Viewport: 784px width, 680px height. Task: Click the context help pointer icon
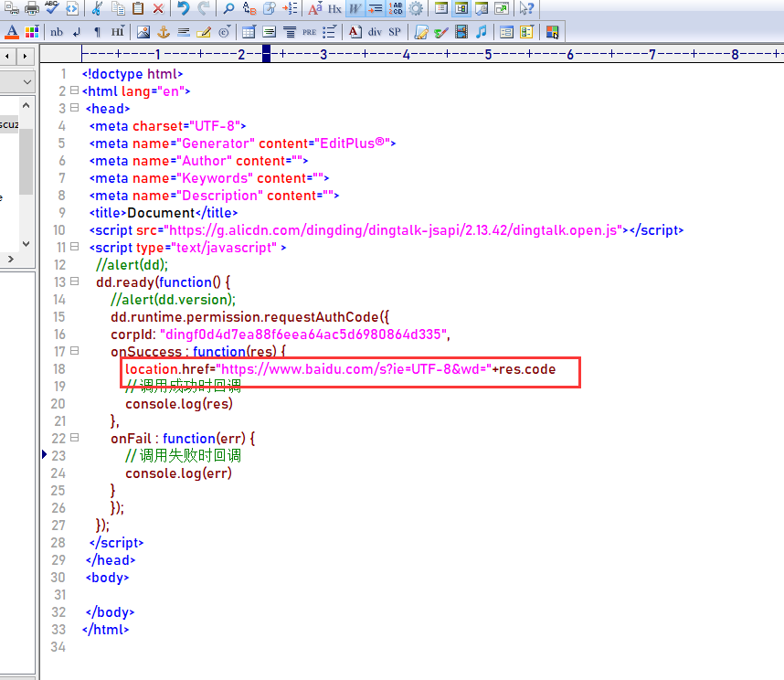click(x=526, y=8)
